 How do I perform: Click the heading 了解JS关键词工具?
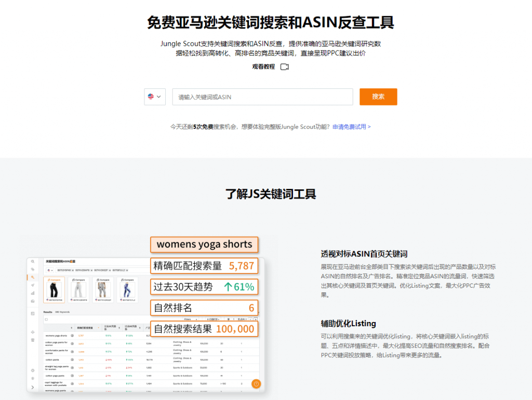(271, 194)
